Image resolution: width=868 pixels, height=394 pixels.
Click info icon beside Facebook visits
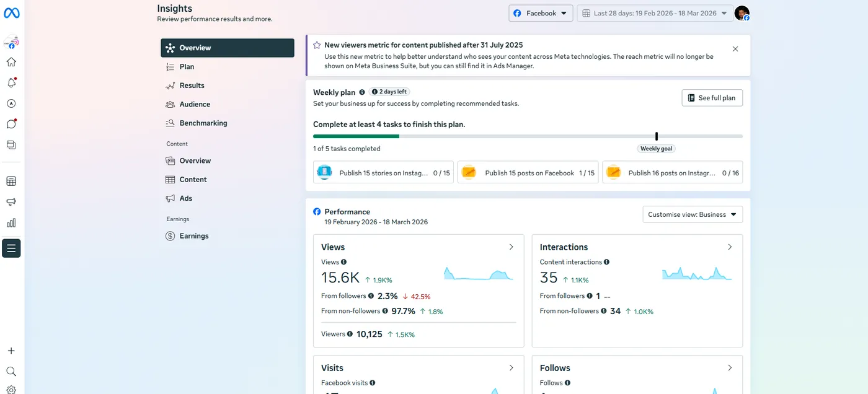tap(372, 383)
